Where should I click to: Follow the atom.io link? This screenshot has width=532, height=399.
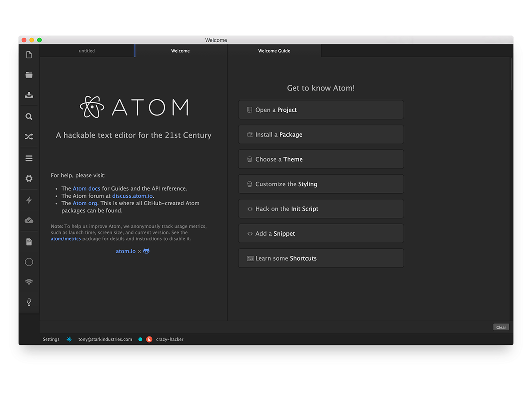coord(126,251)
